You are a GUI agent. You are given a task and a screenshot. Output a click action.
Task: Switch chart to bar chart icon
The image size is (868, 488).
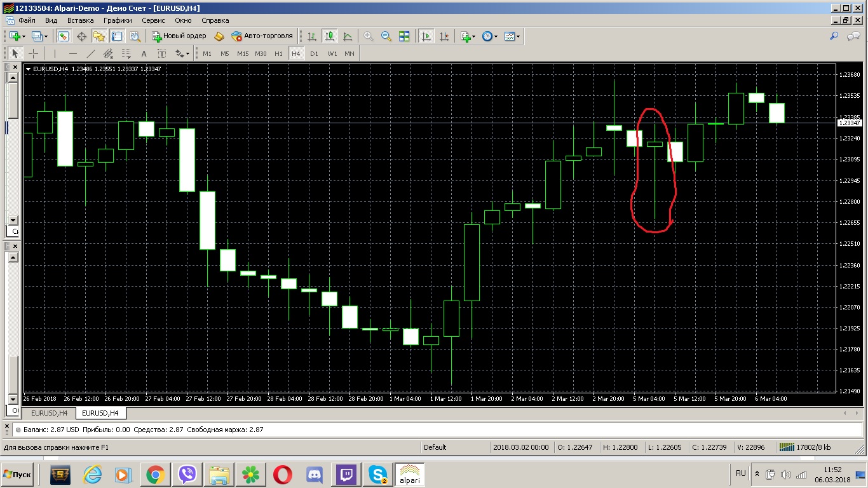click(312, 36)
